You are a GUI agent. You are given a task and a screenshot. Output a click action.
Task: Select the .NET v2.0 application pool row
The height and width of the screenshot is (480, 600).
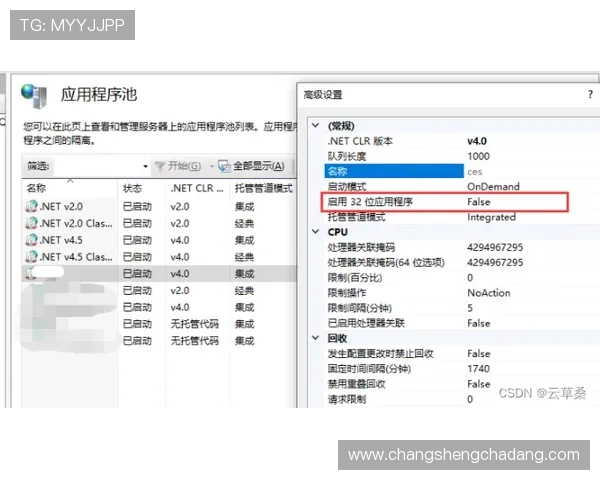click(x=159, y=206)
